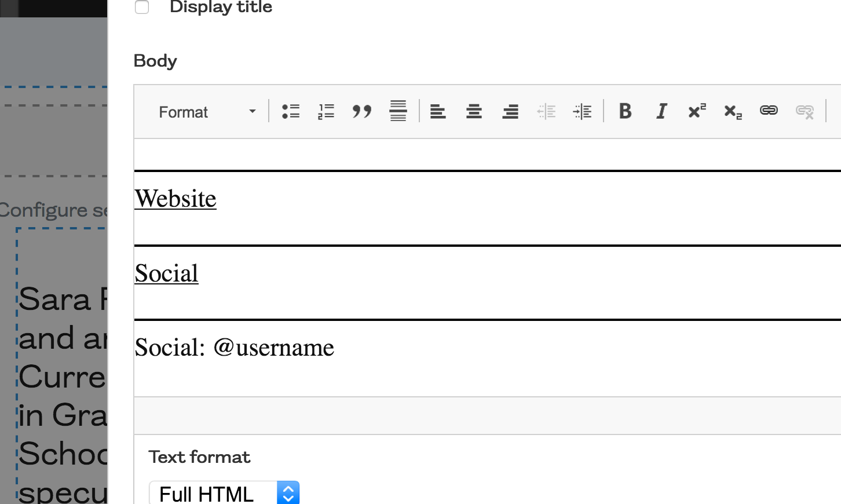
Task: Check the Display title checkbox
Action: 142,6
